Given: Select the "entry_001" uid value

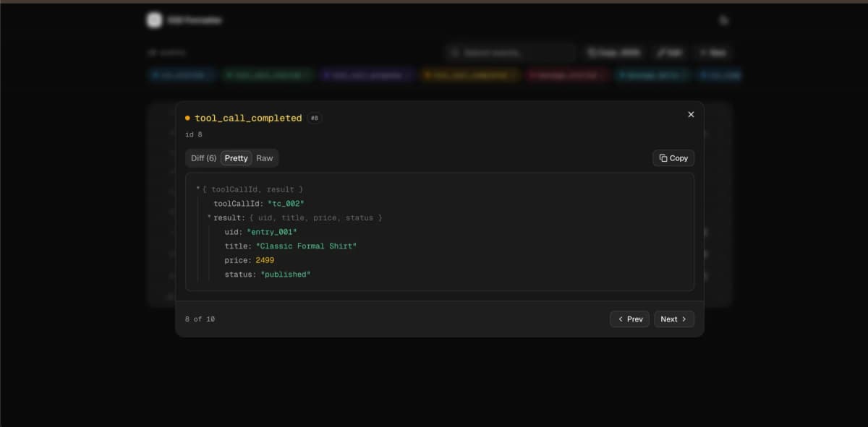Looking at the screenshot, I should (x=272, y=232).
